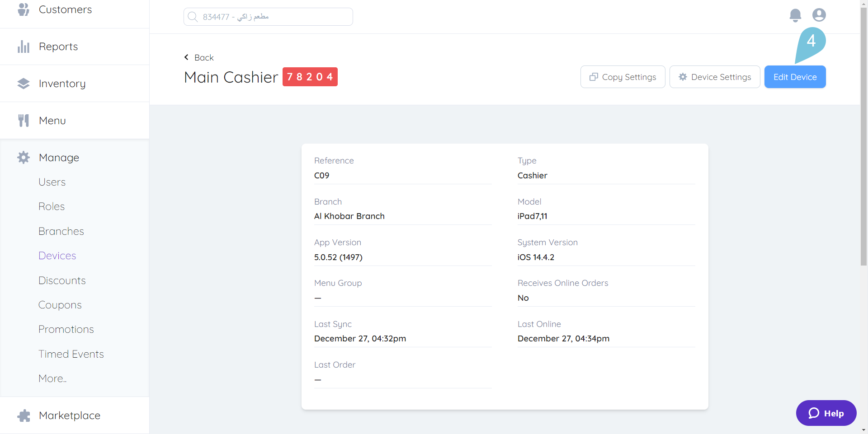Click the Manage gear icon
This screenshot has width=868, height=434.
(x=23, y=157)
